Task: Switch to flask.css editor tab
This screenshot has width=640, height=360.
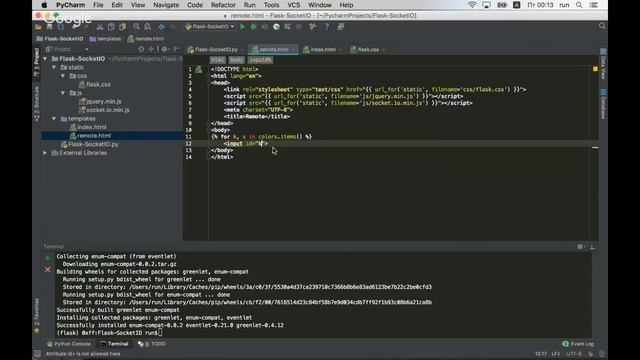Action: point(367,49)
